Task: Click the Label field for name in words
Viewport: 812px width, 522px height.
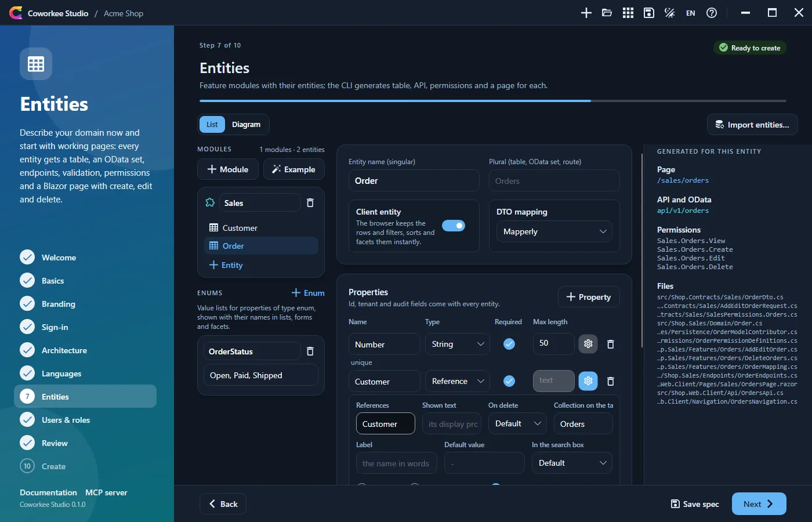Action: (397, 463)
